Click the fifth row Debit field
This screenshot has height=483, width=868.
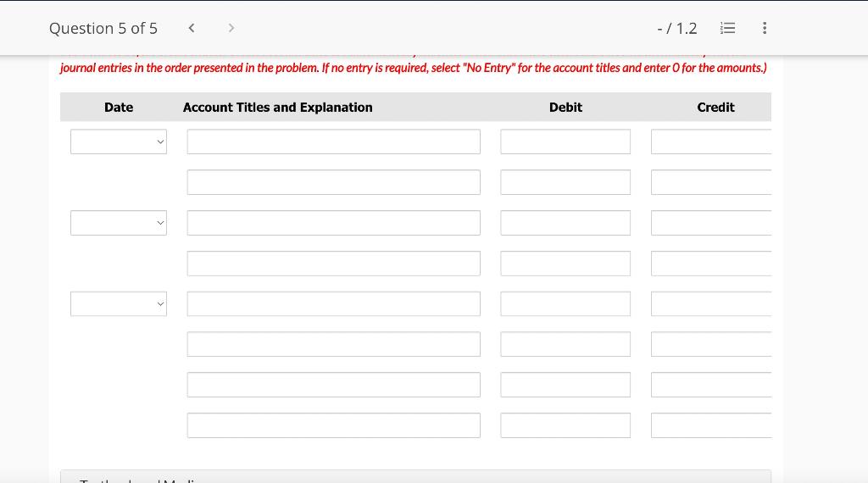tap(565, 303)
